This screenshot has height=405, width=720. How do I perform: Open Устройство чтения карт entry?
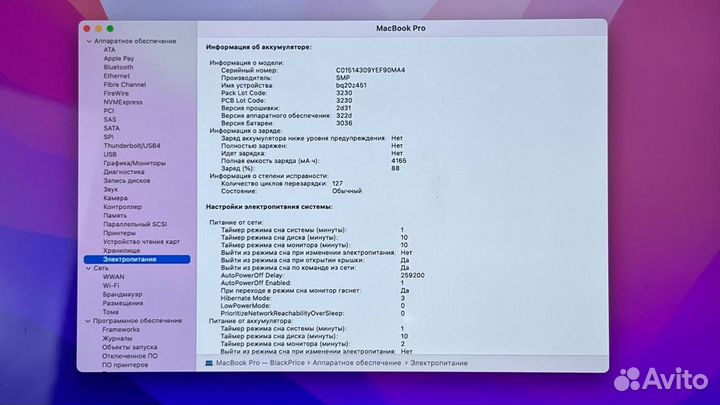click(141, 242)
